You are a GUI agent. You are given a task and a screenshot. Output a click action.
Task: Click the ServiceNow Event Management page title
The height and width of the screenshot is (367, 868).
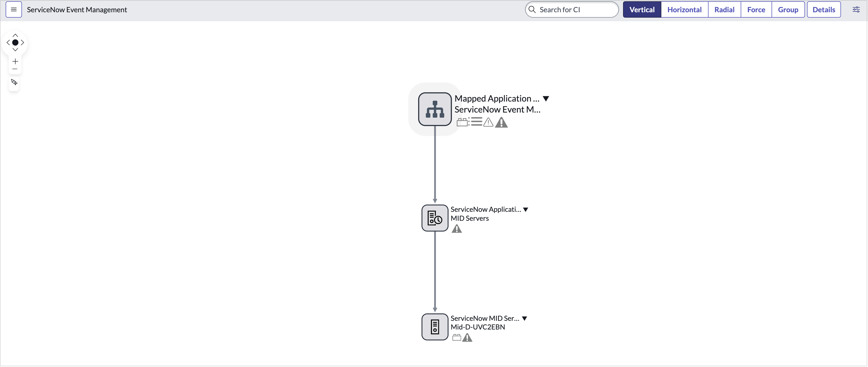77,10
